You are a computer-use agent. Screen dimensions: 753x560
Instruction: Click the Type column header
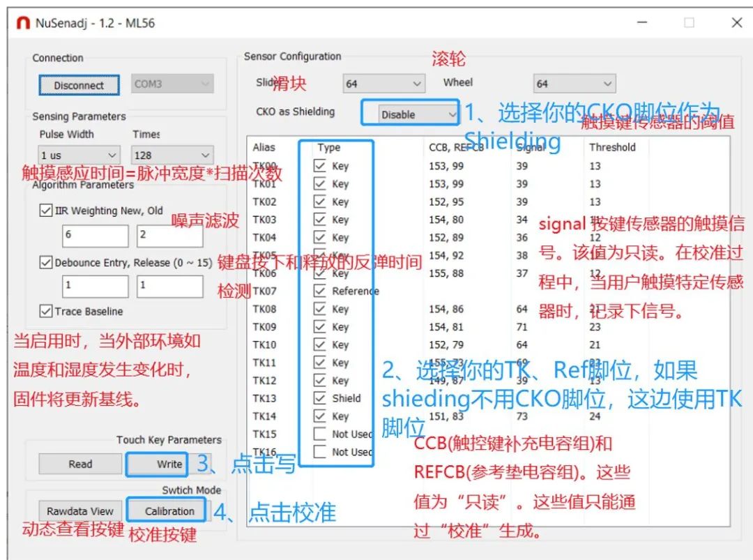[329, 147]
